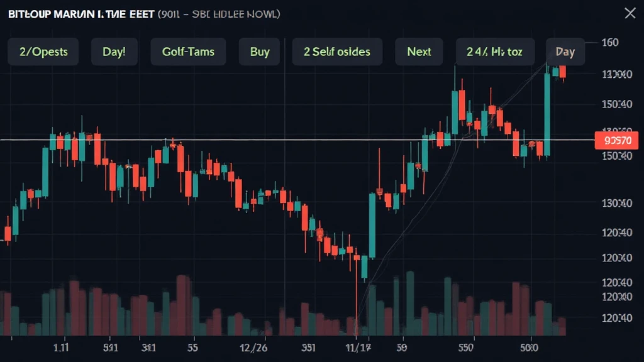The height and width of the screenshot is (362, 644).
Task: Close the chart with the X icon
Action: pos(630,13)
